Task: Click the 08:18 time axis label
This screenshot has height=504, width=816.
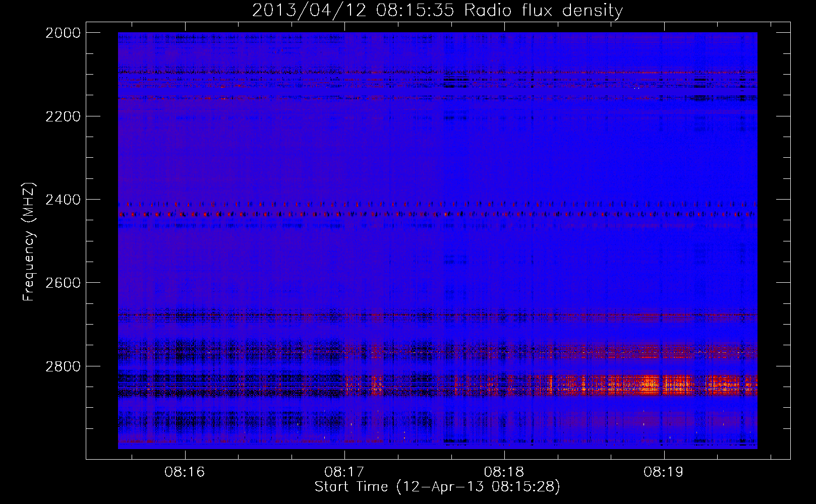Action: click(504, 472)
